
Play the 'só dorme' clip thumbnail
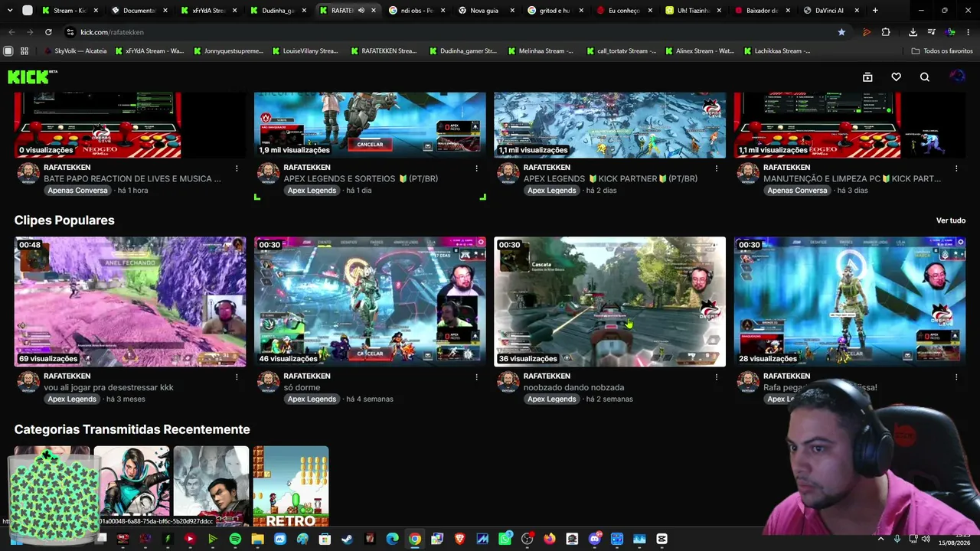coord(370,302)
